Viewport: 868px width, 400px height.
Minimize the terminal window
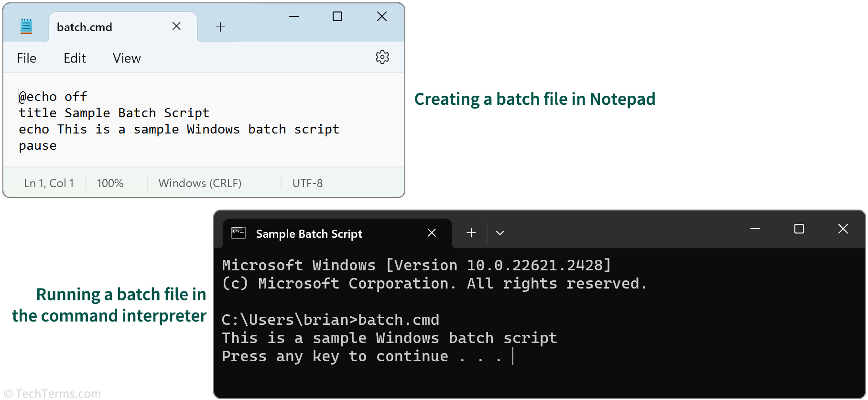755,229
